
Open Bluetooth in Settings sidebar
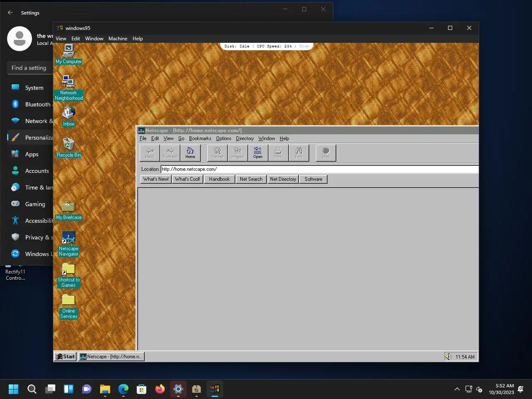pyautogui.click(x=30, y=104)
